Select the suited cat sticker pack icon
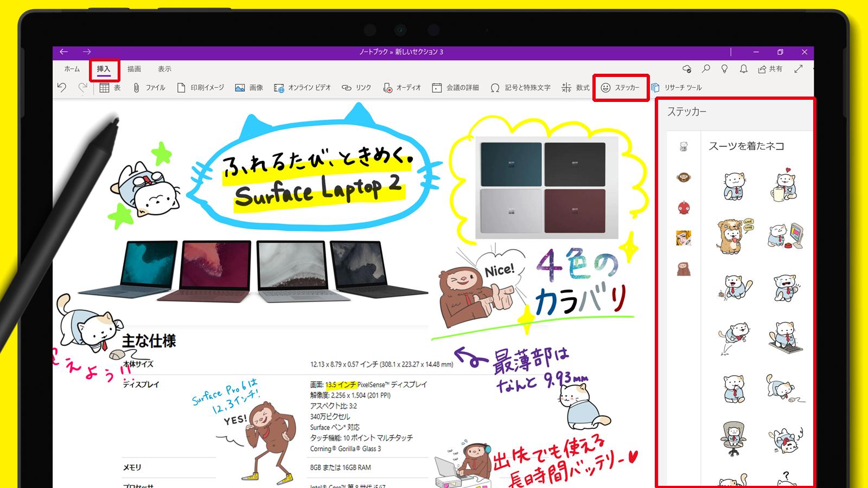 tap(684, 146)
